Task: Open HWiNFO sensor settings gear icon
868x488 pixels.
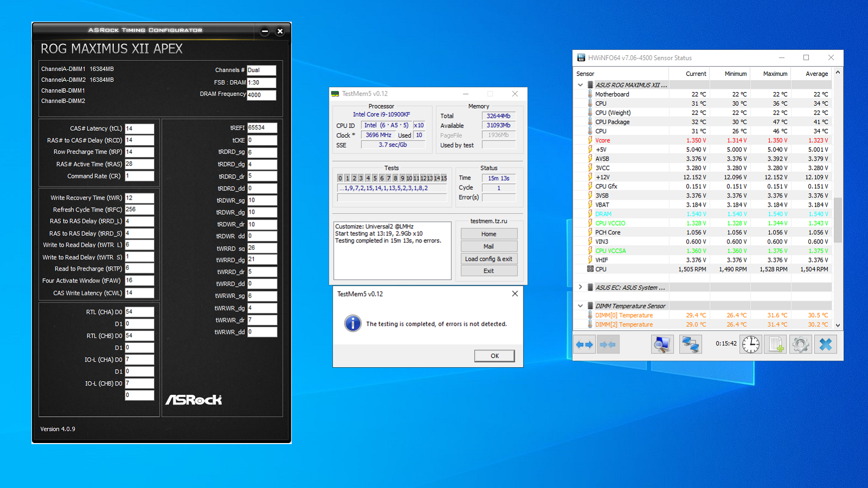Action: 800,344
